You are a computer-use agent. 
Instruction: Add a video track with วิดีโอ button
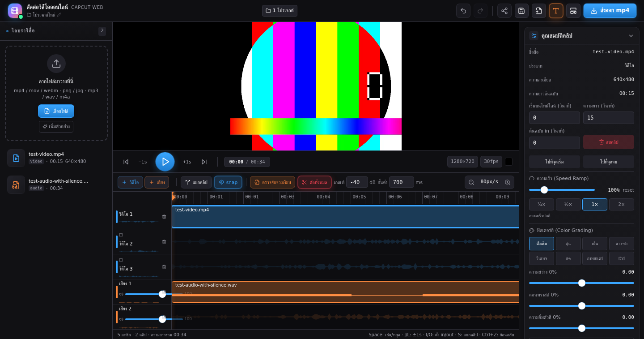click(x=130, y=182)
